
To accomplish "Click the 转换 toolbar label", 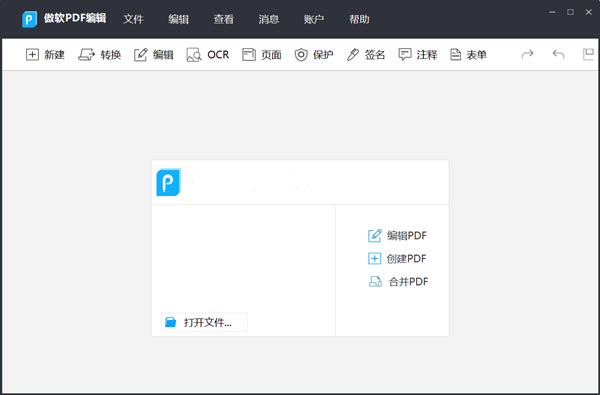I will (x=111, y=55).
